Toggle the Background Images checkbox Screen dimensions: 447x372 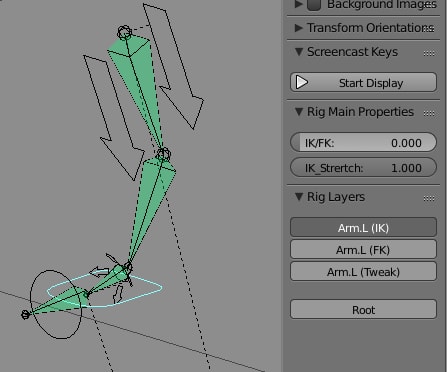[314, 5]
